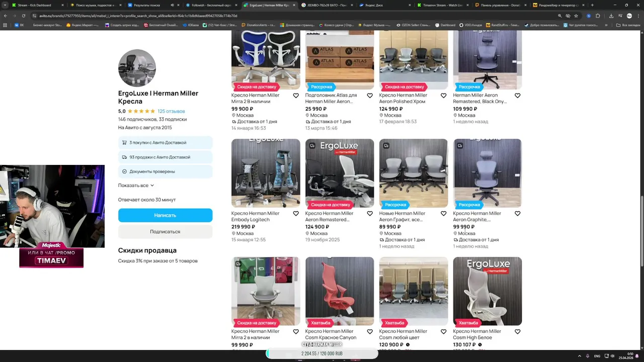Expand the Показать все seller details
The image size is (644, 362).
(x=136, y=186)
